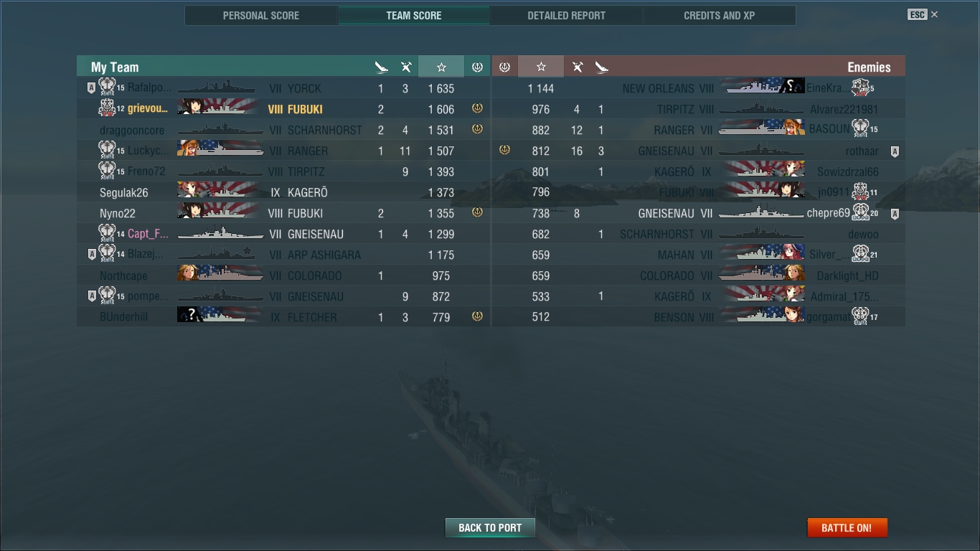Sort Enemies by star XP column
This screenshot has height=551, width=980.
(541, 67)
